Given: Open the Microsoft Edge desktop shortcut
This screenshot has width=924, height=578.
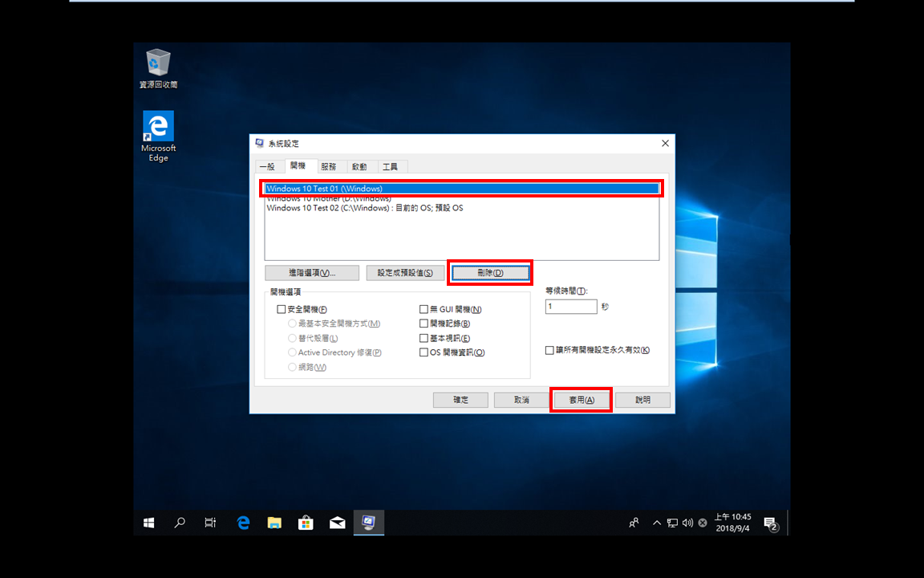Looking at the screenshot, I should (158, 136).
